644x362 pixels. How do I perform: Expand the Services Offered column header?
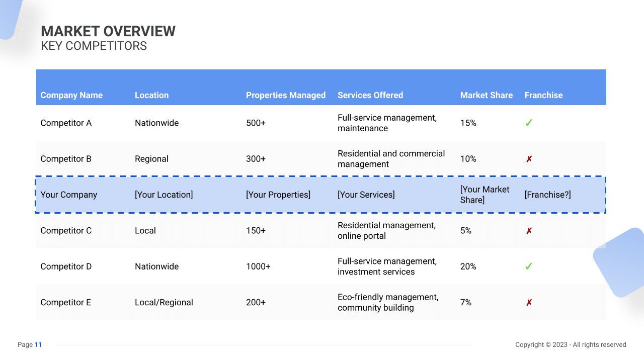[370, 95]
